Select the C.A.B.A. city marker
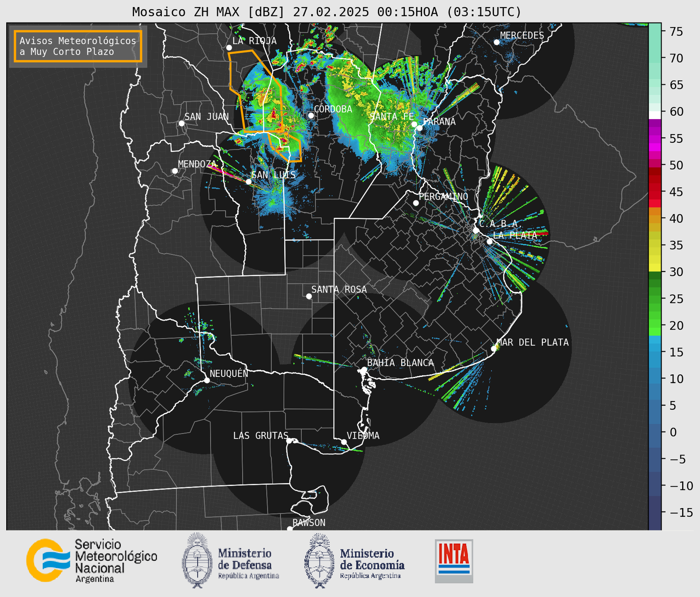Image resolution: width=700 pixels, height=597 pixels. tap(476, 230)
